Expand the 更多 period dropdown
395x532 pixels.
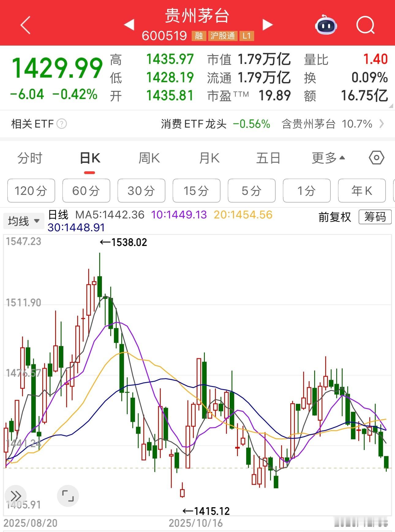(329, 158)
